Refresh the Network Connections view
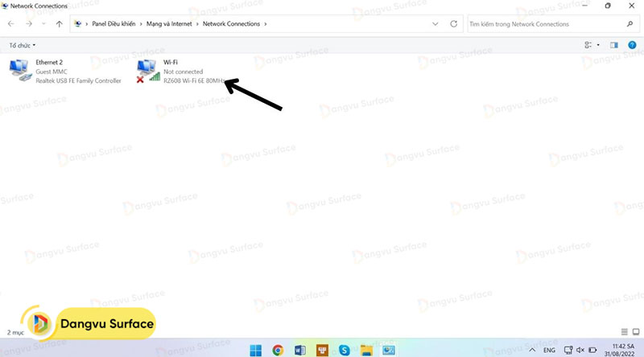The width and height of the screenshot is (644, 357). tap(453, 24)
